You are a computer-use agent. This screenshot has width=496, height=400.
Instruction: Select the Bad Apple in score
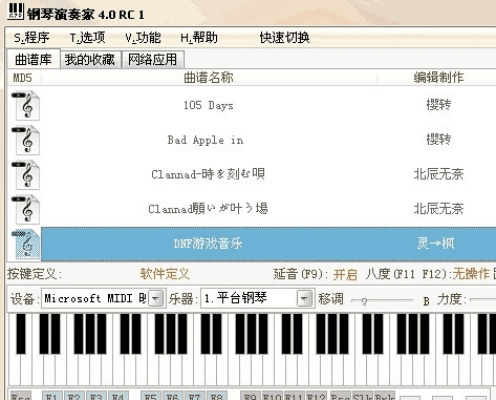pos(205,140)
